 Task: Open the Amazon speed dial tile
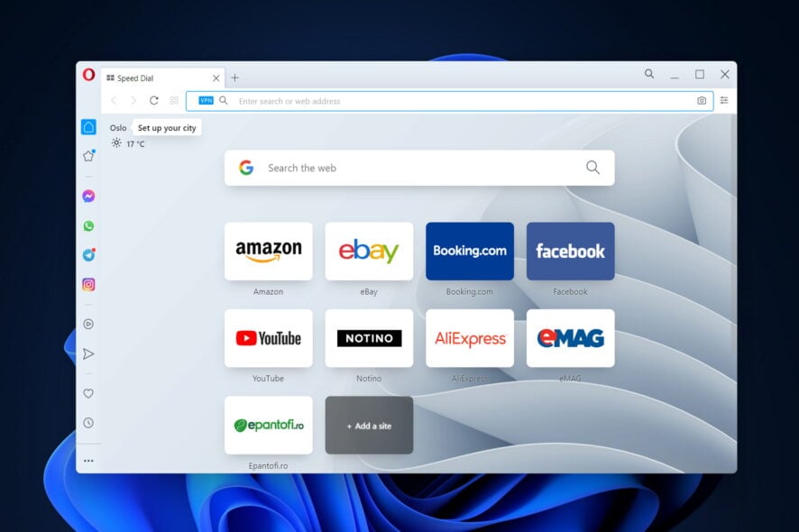point(269,252)
